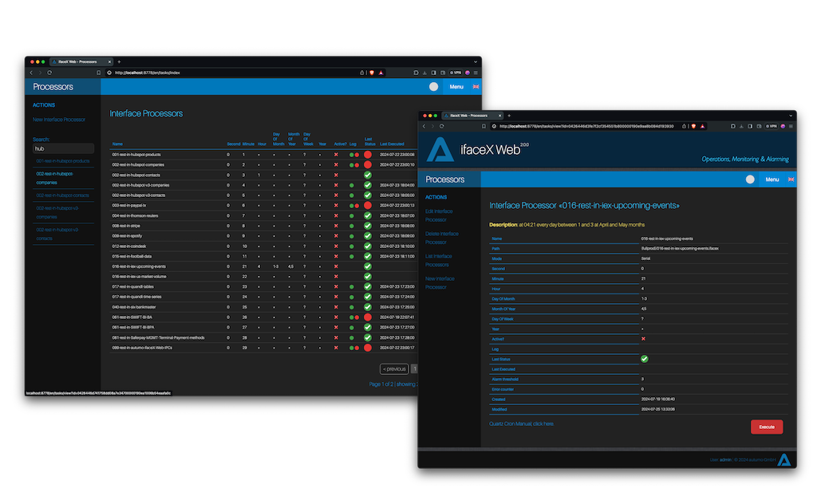Open the Menu dropdown in right window header
This screenshot has height=504, width=817.
point(772,179)
